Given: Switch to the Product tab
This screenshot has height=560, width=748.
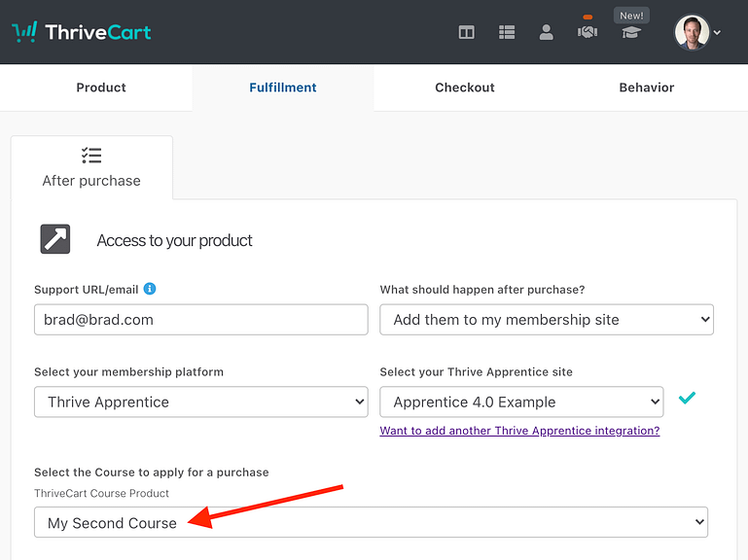Looking at the screenshot, I should (101, 87).
